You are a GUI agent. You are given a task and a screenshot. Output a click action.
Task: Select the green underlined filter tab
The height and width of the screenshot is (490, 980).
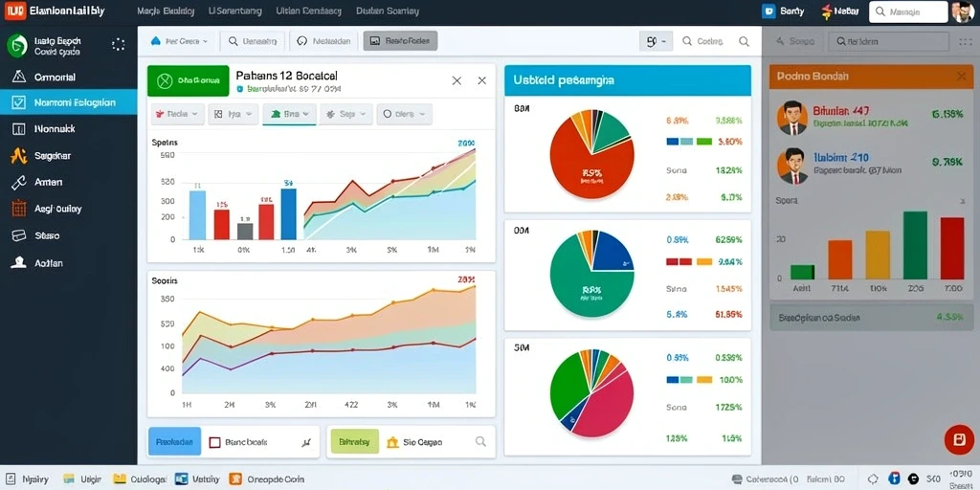pos(289,115)
